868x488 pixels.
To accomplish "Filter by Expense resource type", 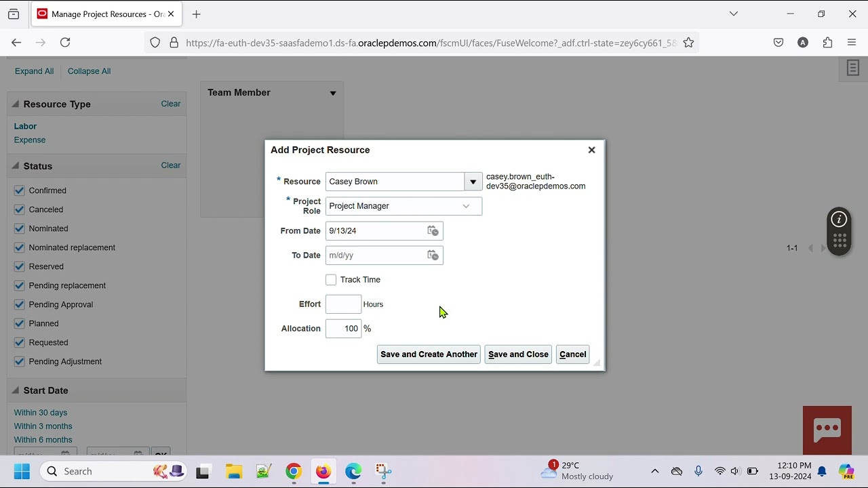I will point(30,140).
